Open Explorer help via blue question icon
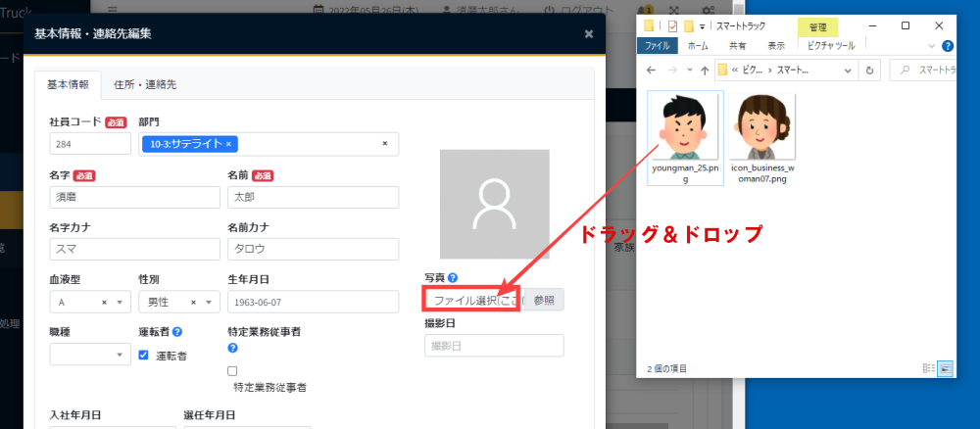Viewport: 980px width, 429px height. pyautogui.click(x=948, y=45)
